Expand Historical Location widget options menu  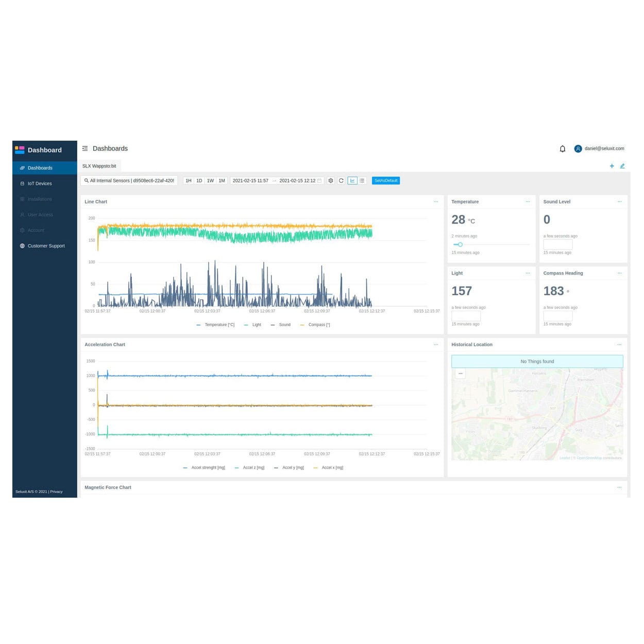[619, 344]
